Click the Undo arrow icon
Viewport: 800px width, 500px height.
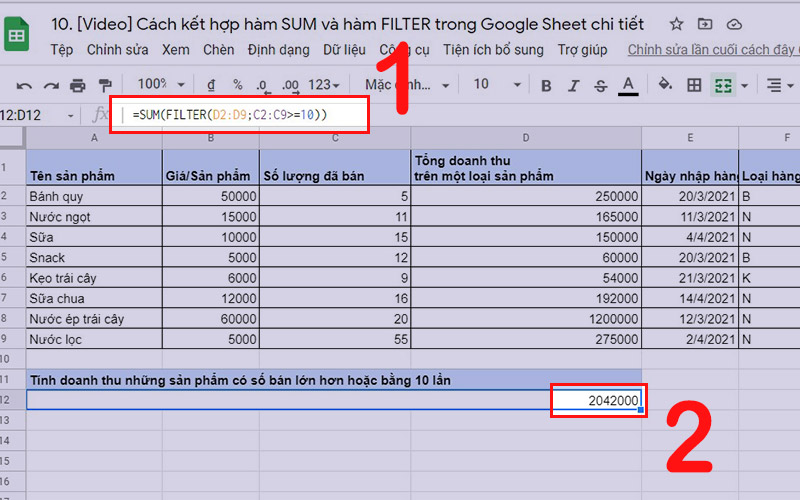pos(25,85)
